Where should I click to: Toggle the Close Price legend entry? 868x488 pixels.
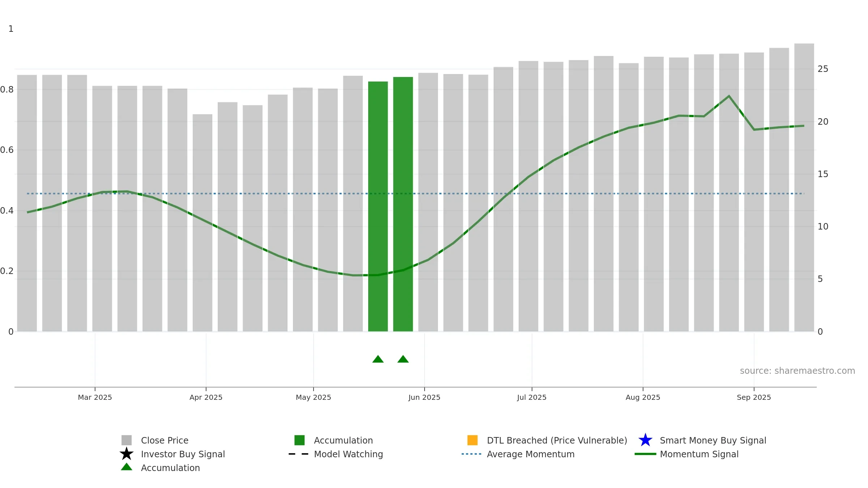click(165, 440)
